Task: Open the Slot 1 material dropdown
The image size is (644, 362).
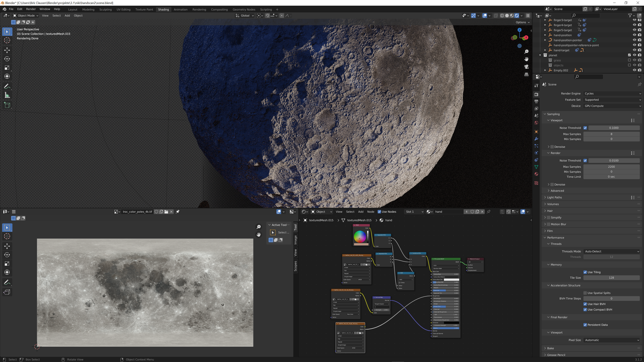Action: click(414, 212)
